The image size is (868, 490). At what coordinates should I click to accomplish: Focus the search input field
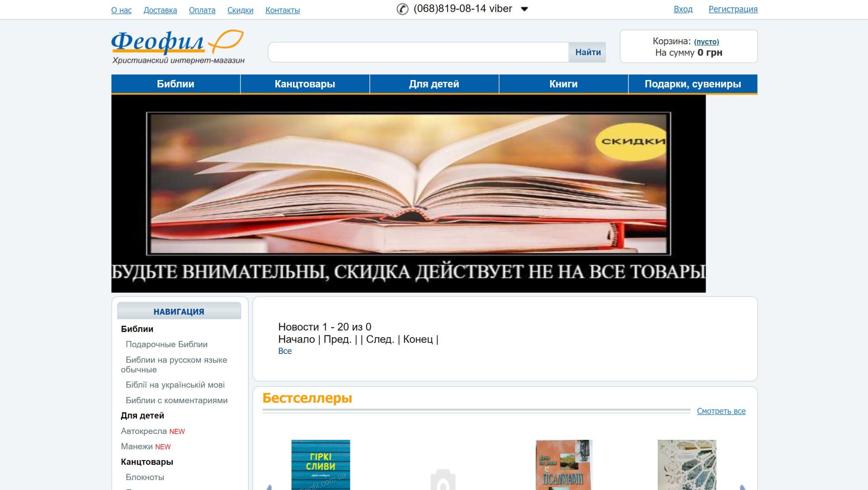click(x=418, y=52)
